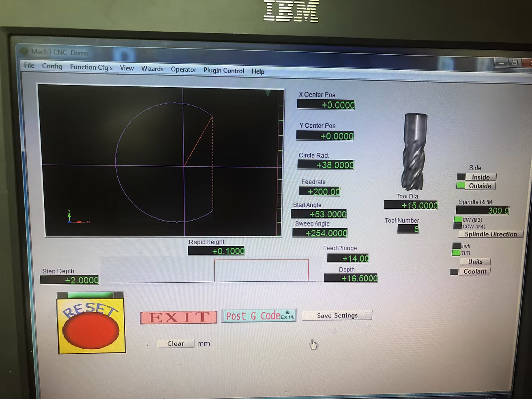Open the Wizards menu
Screen dimensions: 532x399
(x=152, y=69)
